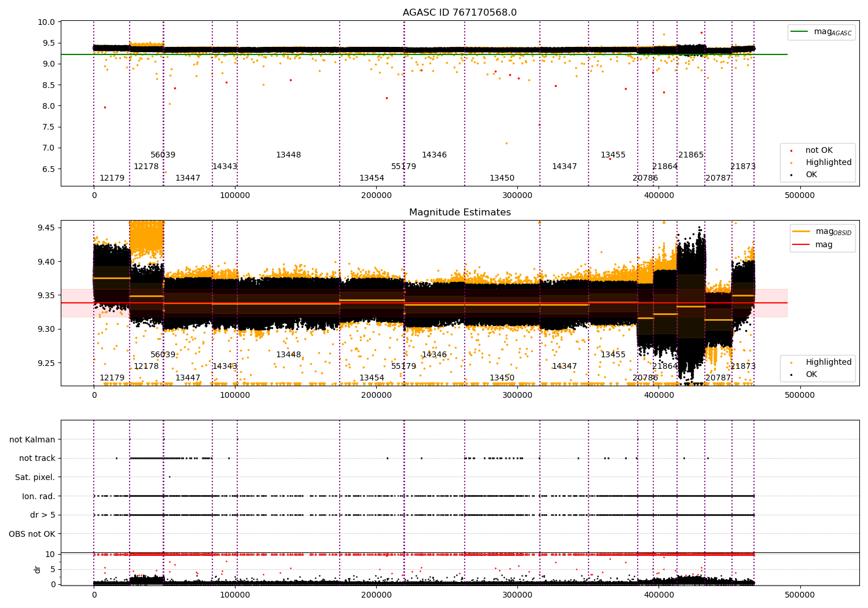Click obsid label 13455 in top plot
868x608 pixels.
pyautogui.click(x=613, y=155)
